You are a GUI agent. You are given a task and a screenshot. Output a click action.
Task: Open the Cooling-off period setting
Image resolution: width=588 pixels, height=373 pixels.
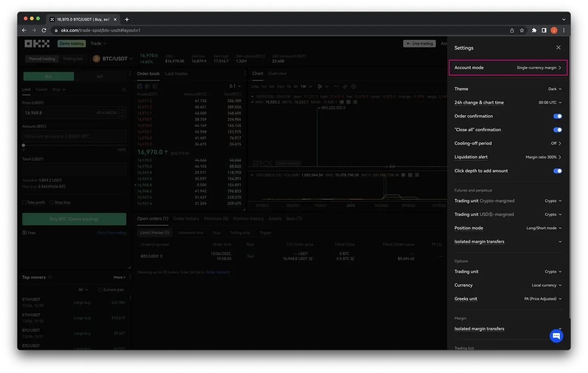tap(556, 143)
